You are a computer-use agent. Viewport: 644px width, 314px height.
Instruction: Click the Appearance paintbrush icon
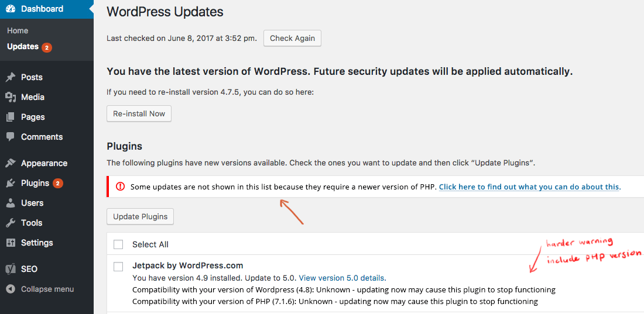[11, 163]
